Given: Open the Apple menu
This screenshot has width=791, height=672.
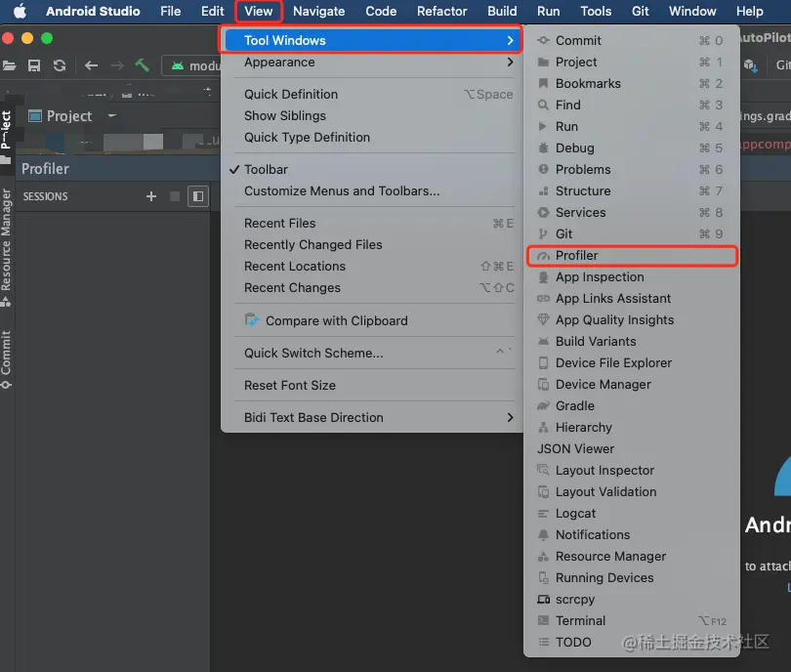Looking at the screenshot, I should click(20, 11).
